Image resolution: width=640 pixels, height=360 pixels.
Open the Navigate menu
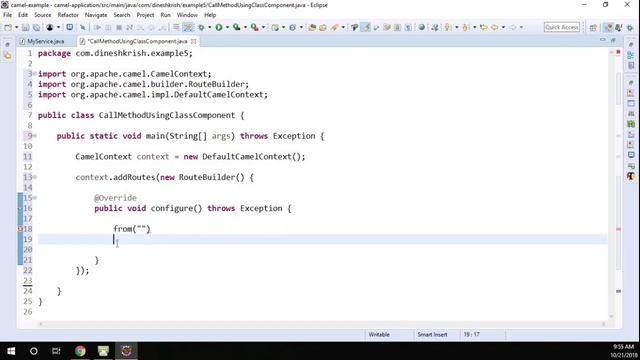(x=96, y=15)
